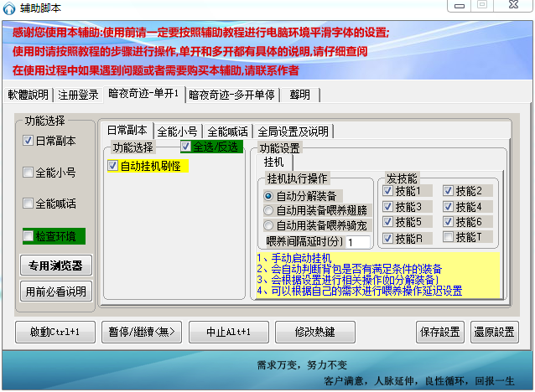Open the 专用浏览器 button
535x392 pixels.
tap(53, 266)
